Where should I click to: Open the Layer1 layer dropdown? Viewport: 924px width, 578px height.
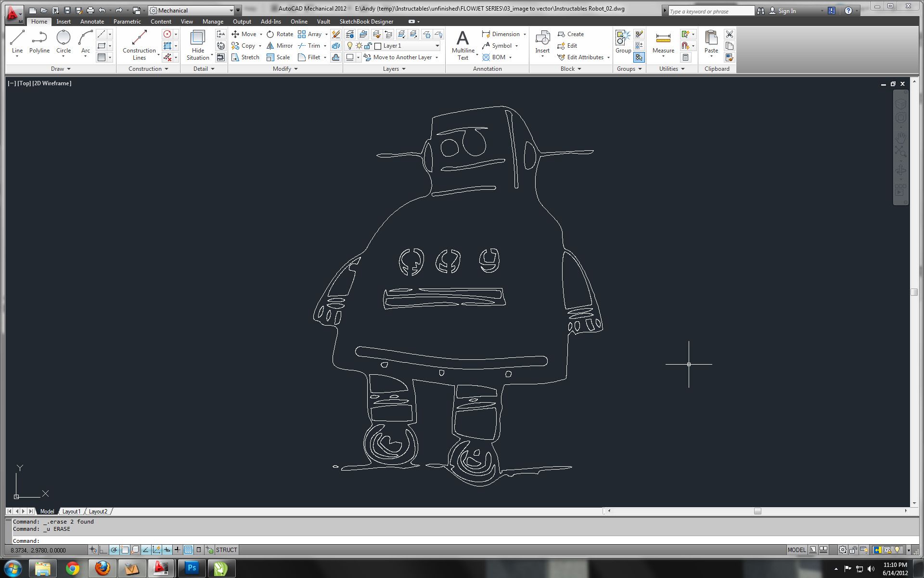(x=437, y=46)
